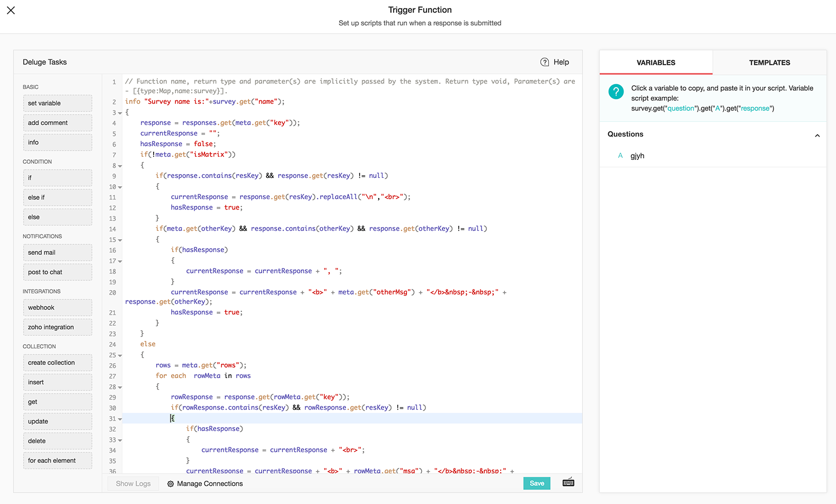The height and width of the screenshot is (504, 836).
Task: Copy the gjyh question variable
Action: (x=637, y=156)
